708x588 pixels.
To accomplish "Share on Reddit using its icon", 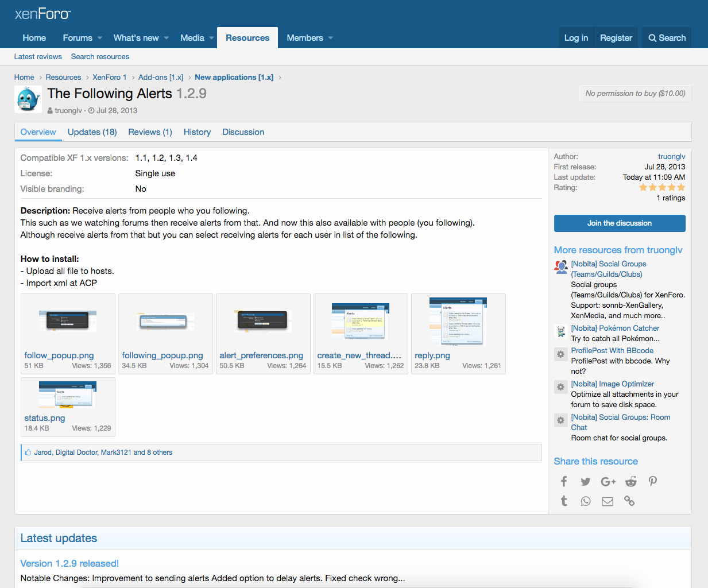I will pyautogui.click(x=630, y=482).
